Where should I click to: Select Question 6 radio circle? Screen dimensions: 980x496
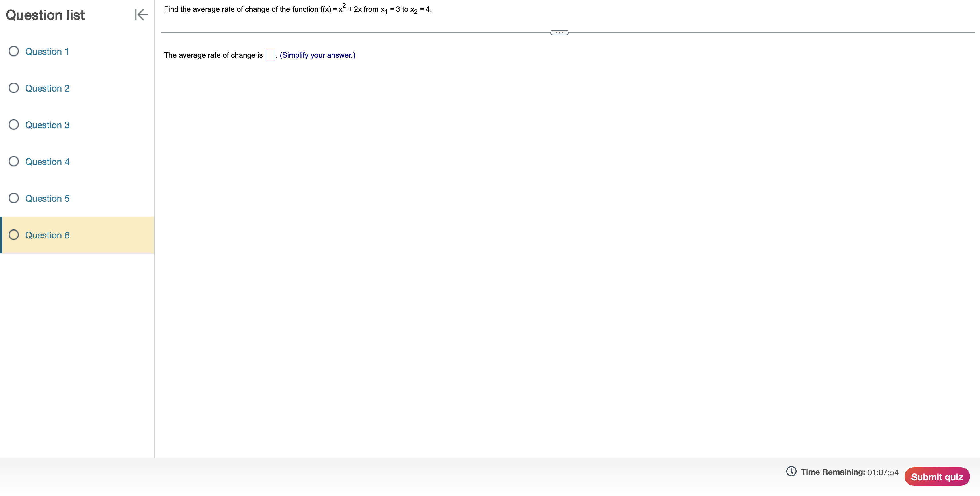click(x=14, y=235)
